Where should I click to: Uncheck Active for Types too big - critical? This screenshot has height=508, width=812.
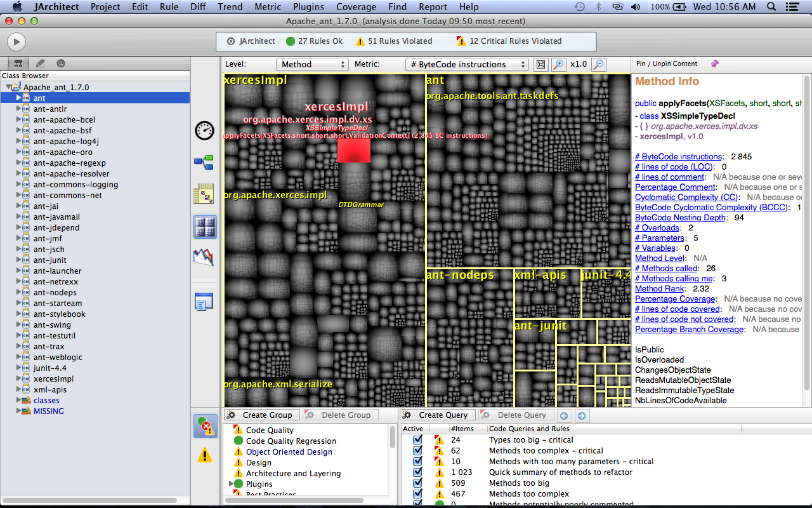pyautogui.click(x=417, y=439)
